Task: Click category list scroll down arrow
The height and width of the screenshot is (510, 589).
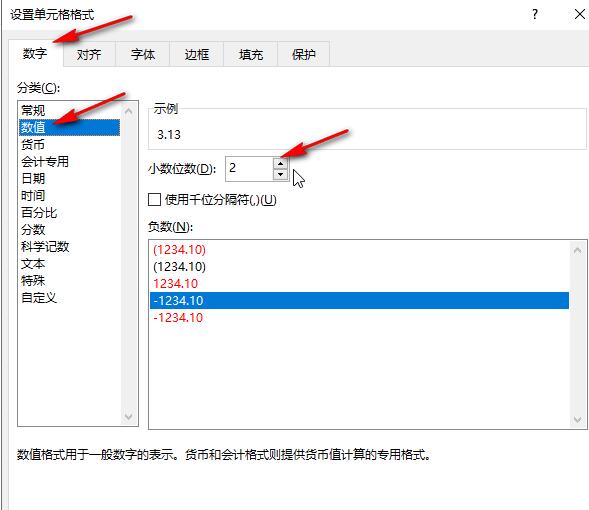Action: point(128,416)
